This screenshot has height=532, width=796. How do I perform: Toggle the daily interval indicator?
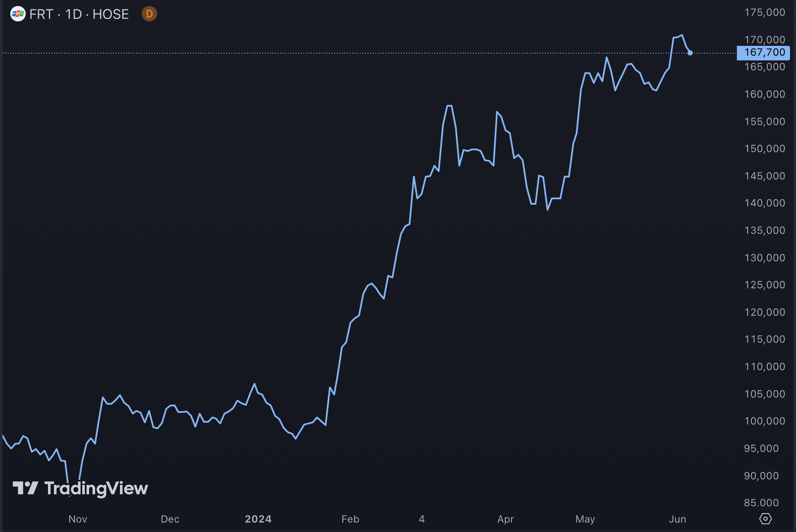click(x=149, y=13)
